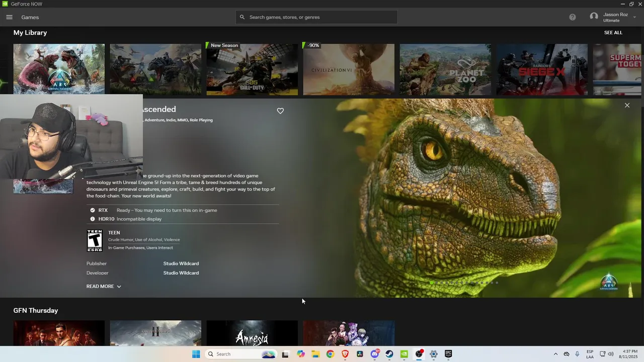Show hidden system tray icons
The height and width of the screenshot is (362, 644).
tap(555, 354)
